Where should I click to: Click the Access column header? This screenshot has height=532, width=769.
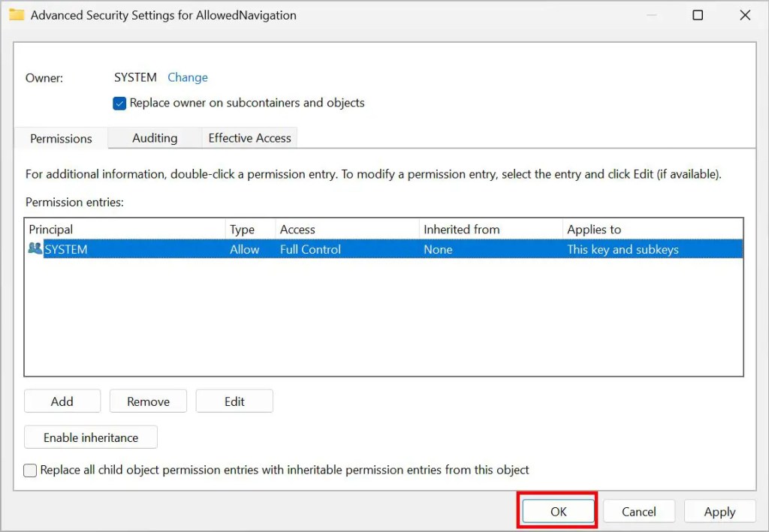tap(347, 230)
